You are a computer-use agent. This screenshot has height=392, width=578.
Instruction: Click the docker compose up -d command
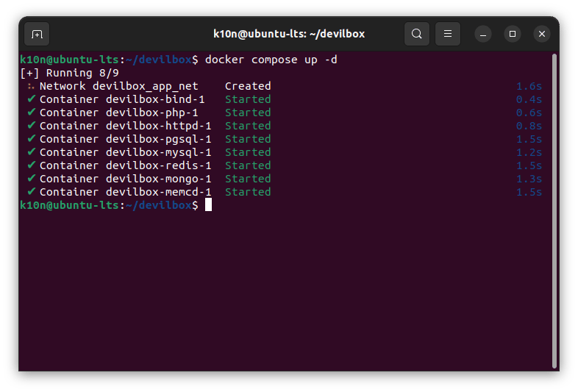point(271,60)
